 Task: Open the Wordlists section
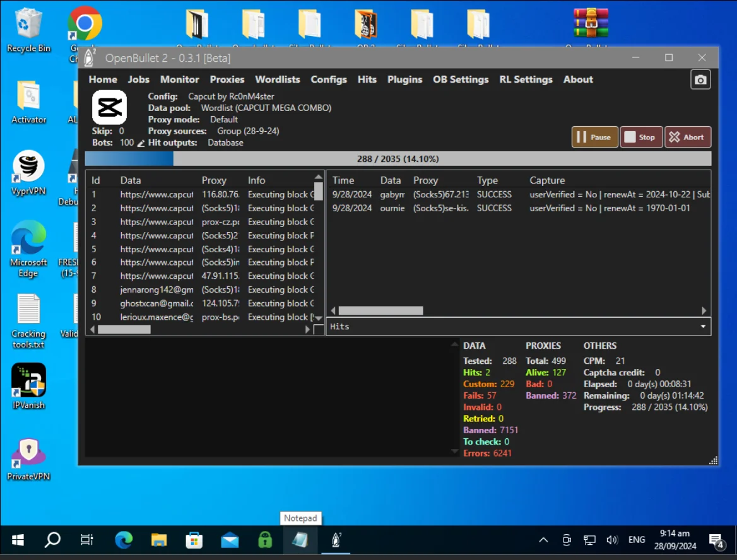(x=277, y=79)
